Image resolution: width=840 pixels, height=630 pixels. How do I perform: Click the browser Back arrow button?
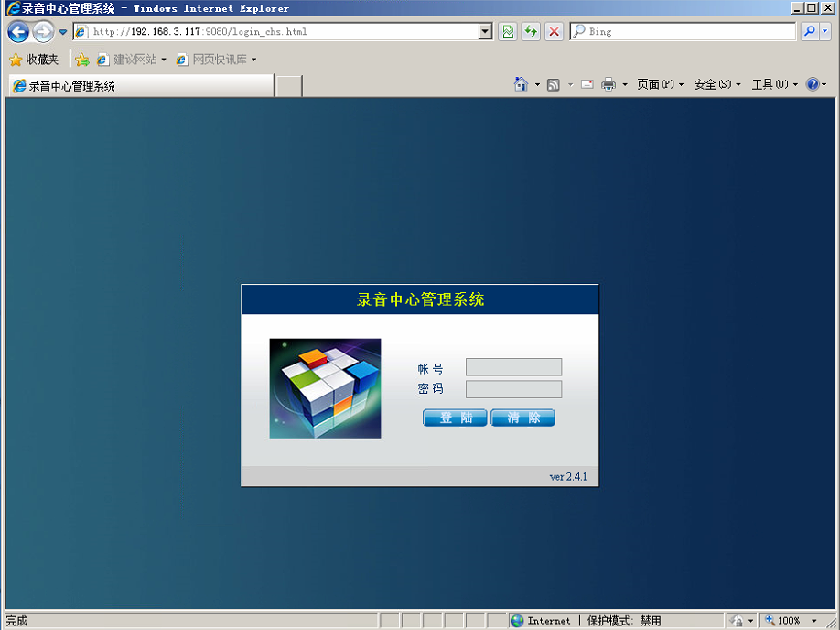18,32
